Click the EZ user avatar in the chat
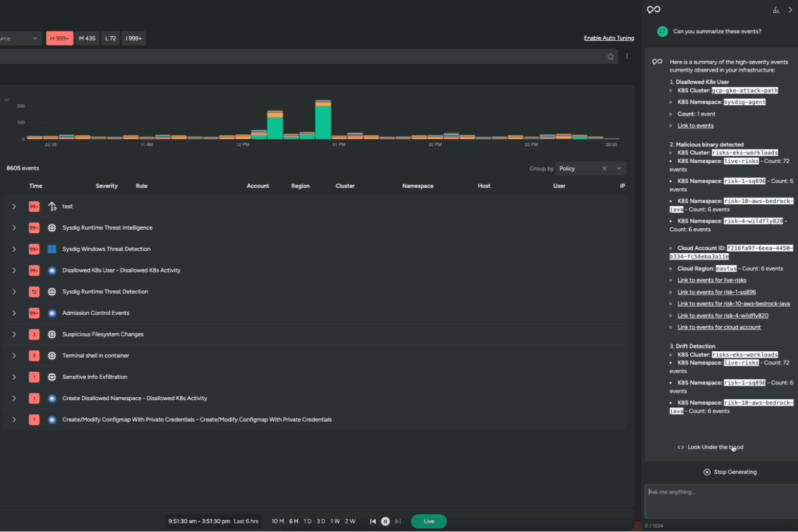The width and height of the screenshot is (798, 532). pyautogui.click(x=663, y=32)
